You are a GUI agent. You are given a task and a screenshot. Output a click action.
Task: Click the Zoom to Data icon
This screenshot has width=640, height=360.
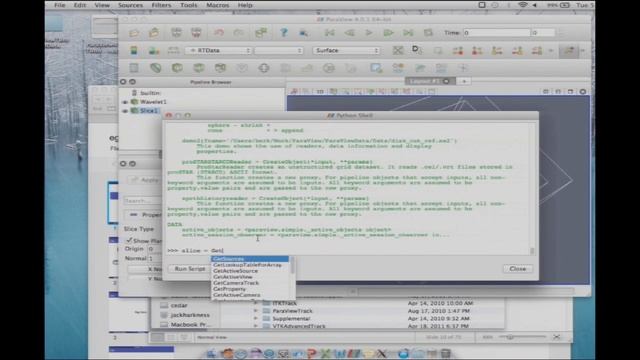(x=417, y=51)
